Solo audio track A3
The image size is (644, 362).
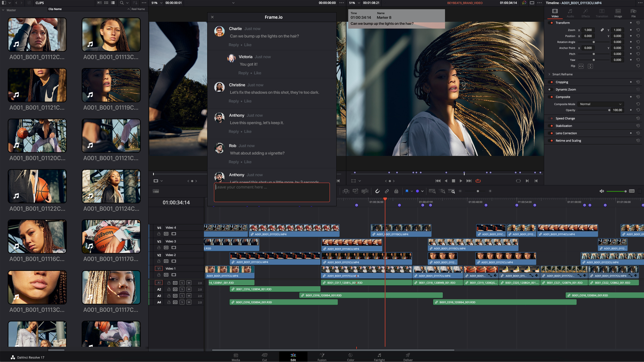[182, 296]
